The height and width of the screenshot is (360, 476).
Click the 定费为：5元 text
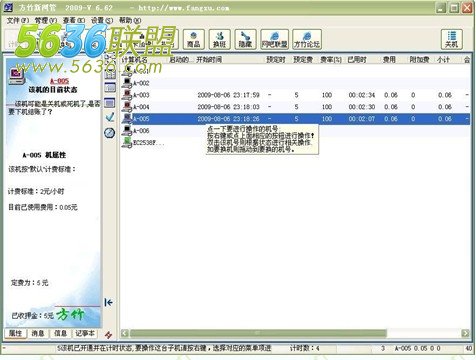(x=29, y=283)
